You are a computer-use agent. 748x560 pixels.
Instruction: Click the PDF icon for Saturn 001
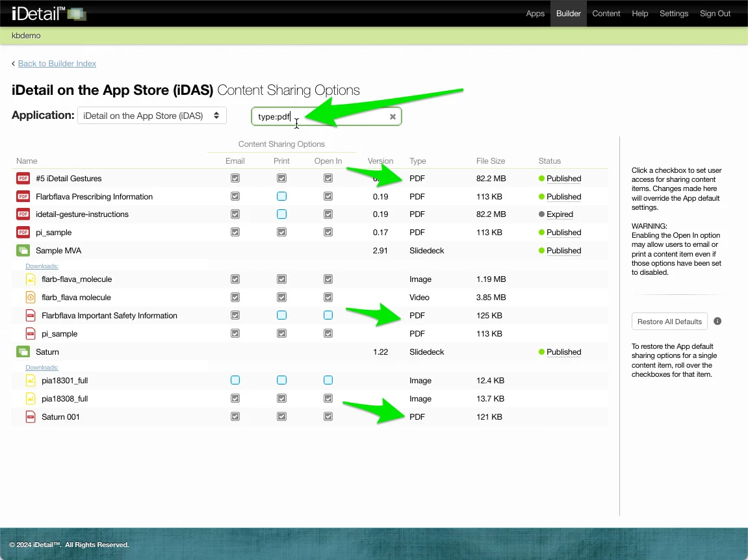tap(30, 417)
